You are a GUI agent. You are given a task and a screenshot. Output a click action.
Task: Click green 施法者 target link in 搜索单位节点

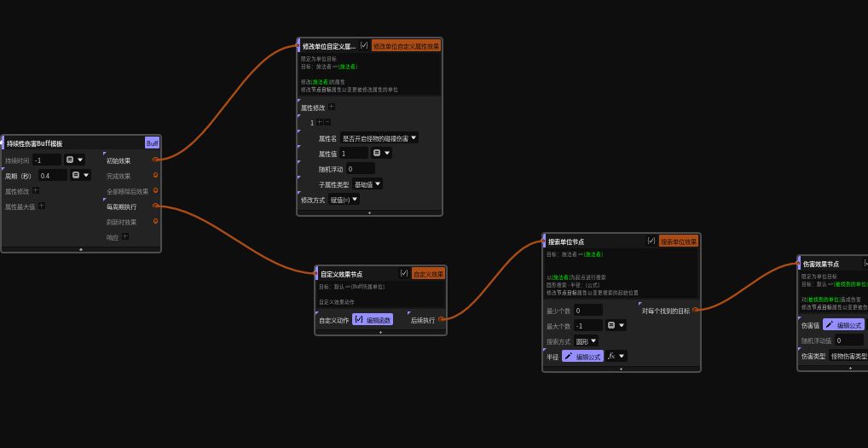[x=593, y=254]
